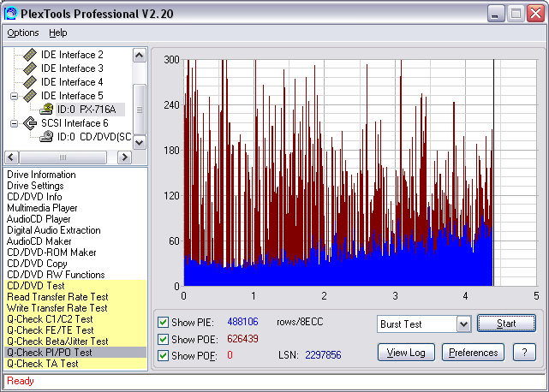Click the Ready status text
Screen dimensions: 549x392
coord(21,381)
